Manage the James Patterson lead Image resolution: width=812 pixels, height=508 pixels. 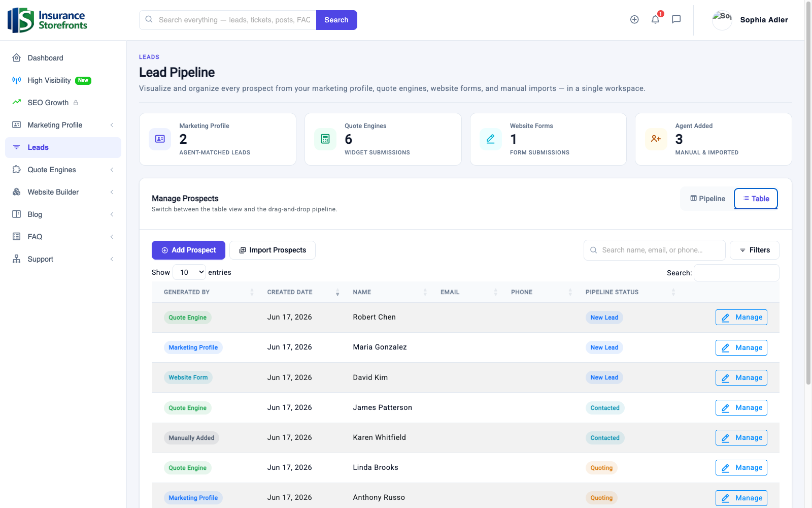tap(741, 407)
